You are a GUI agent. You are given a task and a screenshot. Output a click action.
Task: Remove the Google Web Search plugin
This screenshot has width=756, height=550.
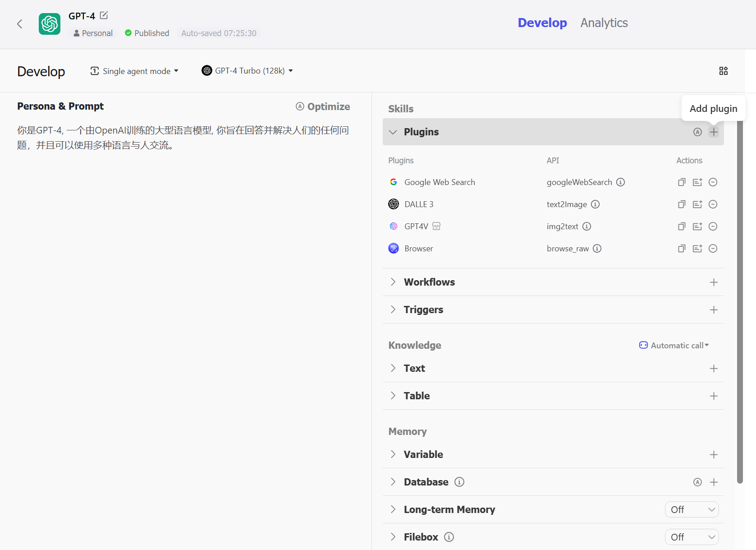pos(713,182)
